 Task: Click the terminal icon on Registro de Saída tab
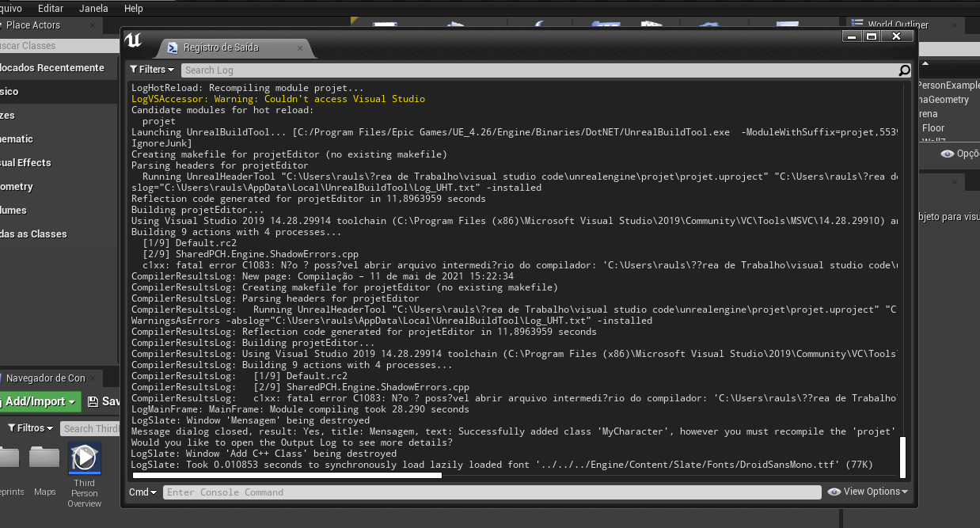point(172,47)
